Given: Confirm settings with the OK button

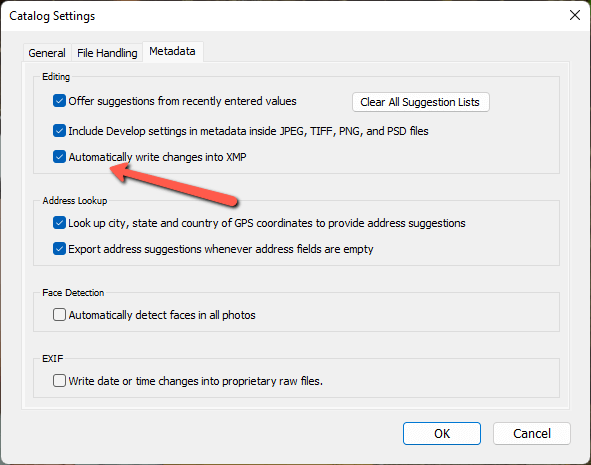Looking at the screenshot, I should (x=442, y=433).
